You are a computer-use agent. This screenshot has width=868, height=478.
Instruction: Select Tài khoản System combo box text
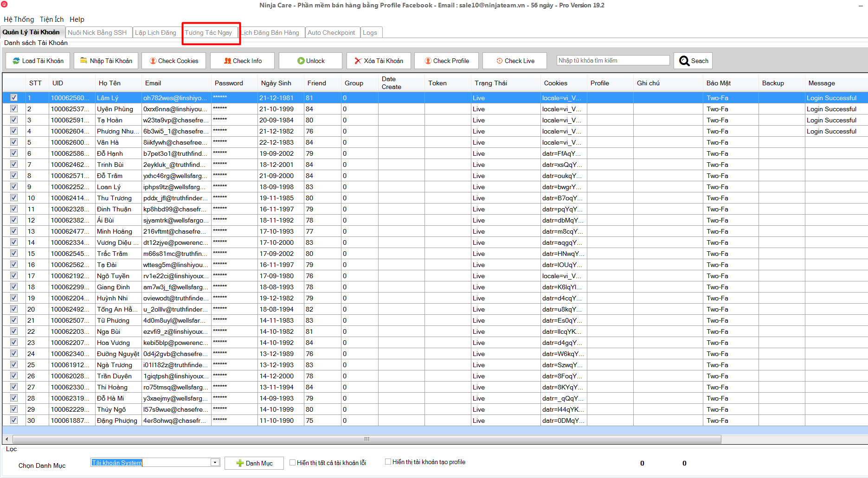pyautogui.click(x=117, y=463)
